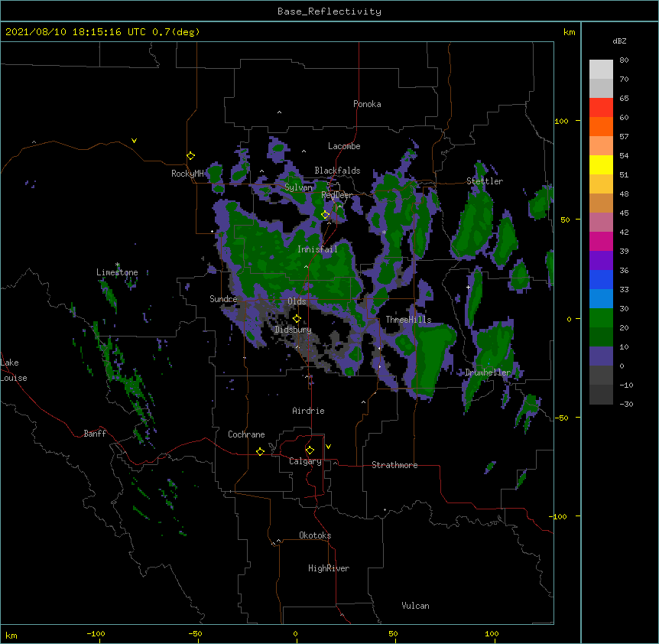This screenshot has height=644, width=659.
Task: Click the yellow marker above Calgary label
Action: pyautogui.click(x=310, y=450)
